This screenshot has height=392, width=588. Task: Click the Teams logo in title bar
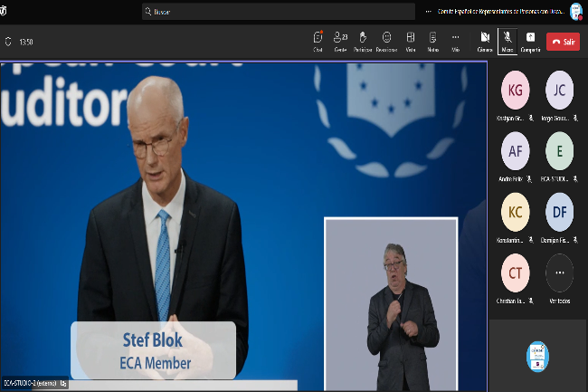pyautogui.click(x=5, y=12)
